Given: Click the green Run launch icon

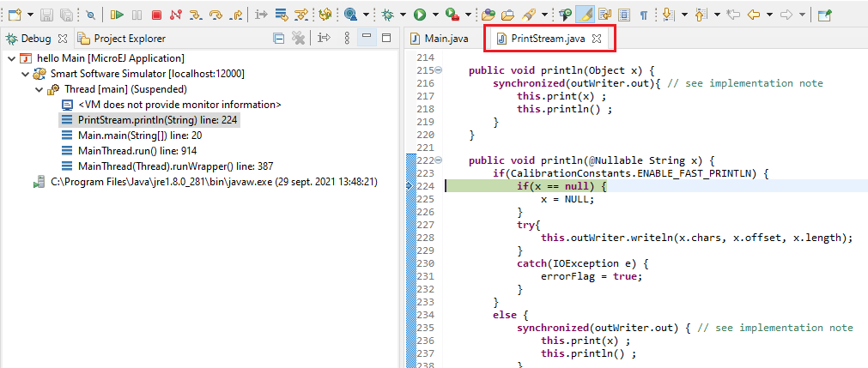Looking at the screenshot, I should [x=420, y=15].
